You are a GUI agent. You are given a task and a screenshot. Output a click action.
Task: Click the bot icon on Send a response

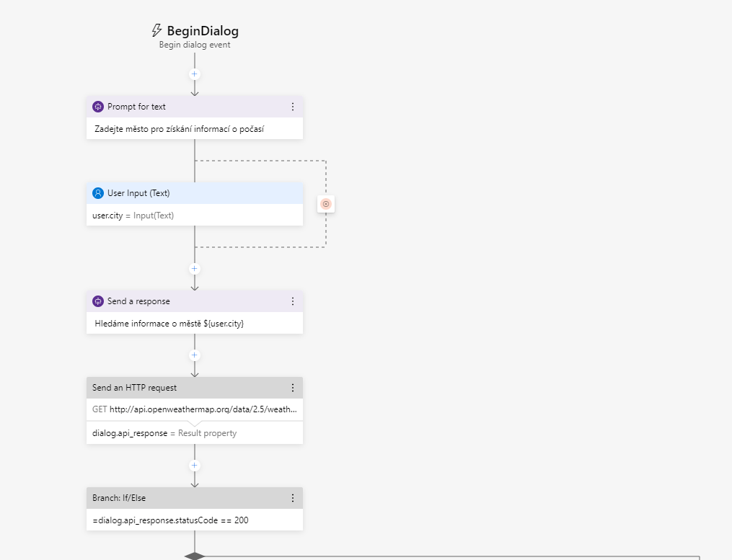pos(98,301)
